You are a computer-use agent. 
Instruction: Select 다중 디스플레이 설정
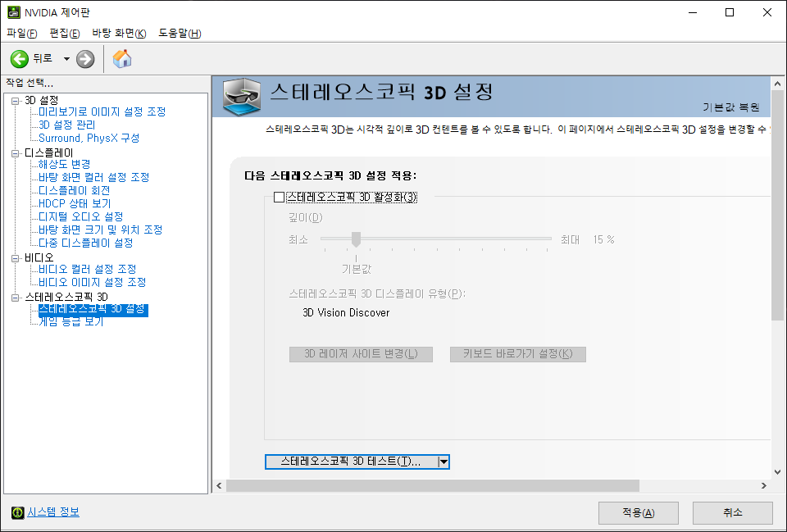(x=86, y=243)
